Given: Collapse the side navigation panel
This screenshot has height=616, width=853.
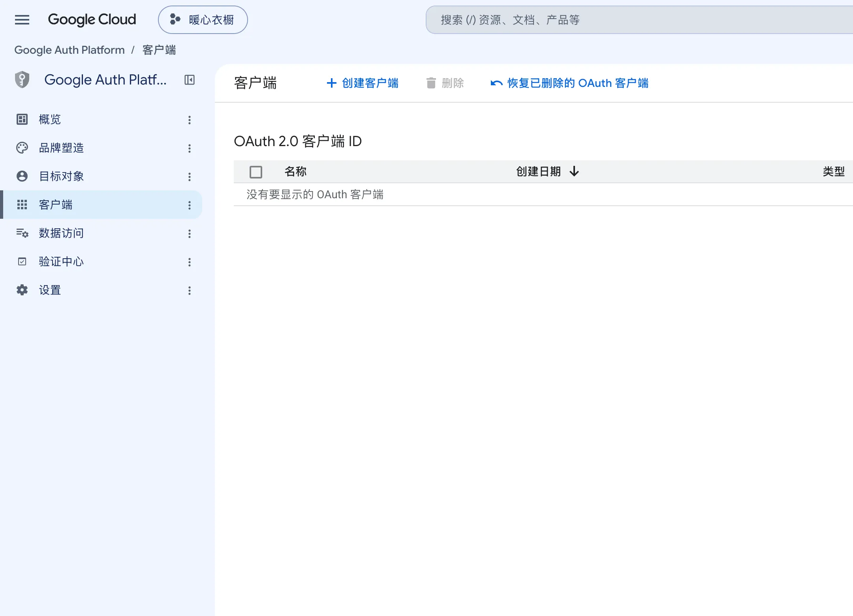Looking at the screenshot, I should 190,80.
